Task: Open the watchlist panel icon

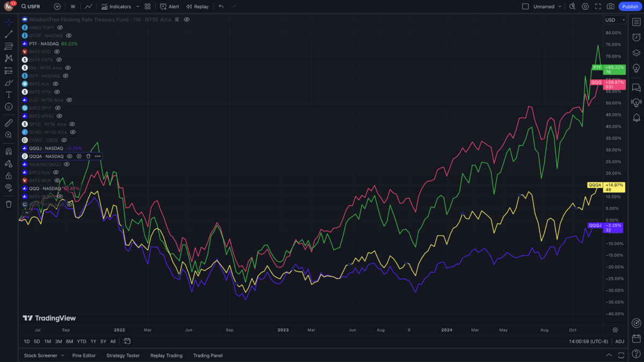Action: [636, 22]
